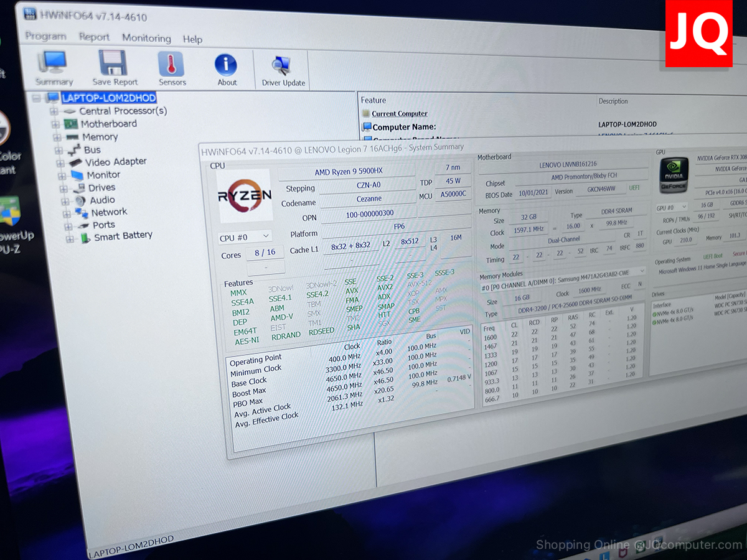Click the Memory module tree icon
This screenshot has width=747, height=560.
72,137
